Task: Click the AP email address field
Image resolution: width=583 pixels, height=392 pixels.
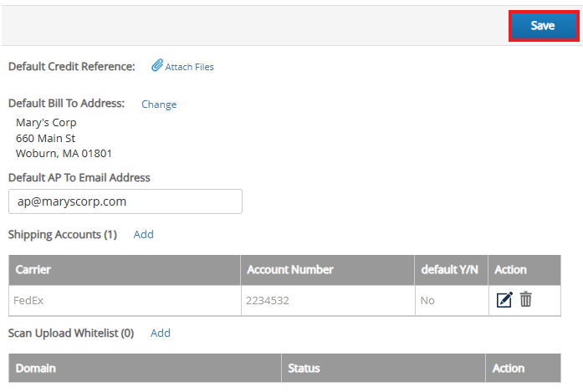Action: (x=125, y=201)
